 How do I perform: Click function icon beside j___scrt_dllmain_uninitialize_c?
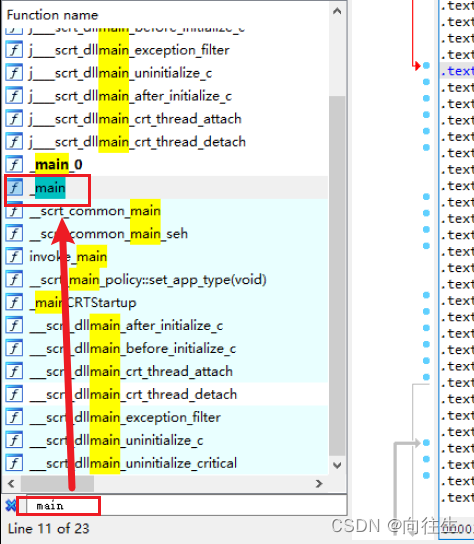click(x=14, y=73)
